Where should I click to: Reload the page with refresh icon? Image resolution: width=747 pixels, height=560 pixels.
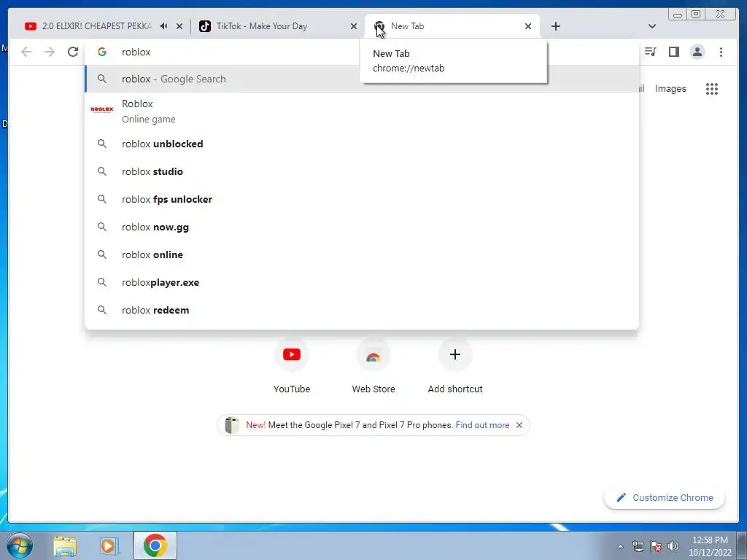pos(73,52)
